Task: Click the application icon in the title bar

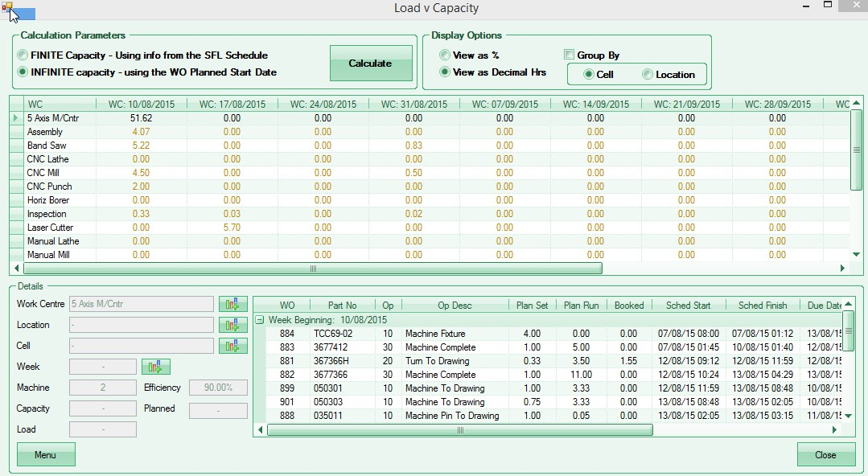Action: (x=7, y=7)
